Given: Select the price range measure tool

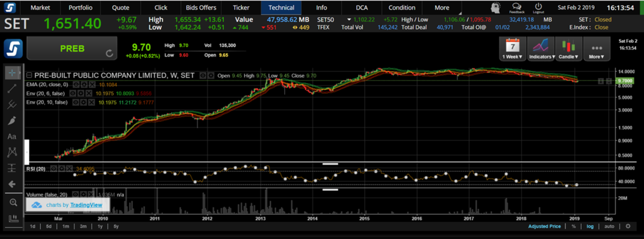Looking at the screenshot, I should click(x=12, y=167).
